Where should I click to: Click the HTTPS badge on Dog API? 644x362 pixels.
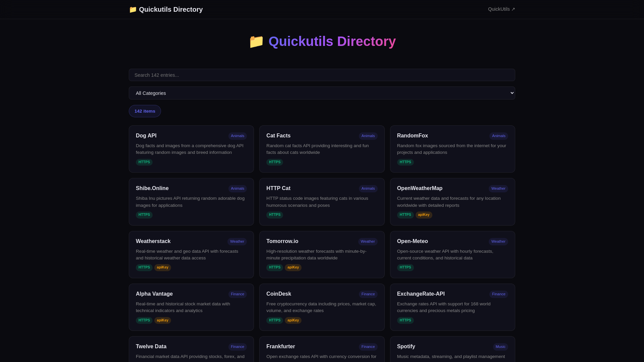pos(144,162)
